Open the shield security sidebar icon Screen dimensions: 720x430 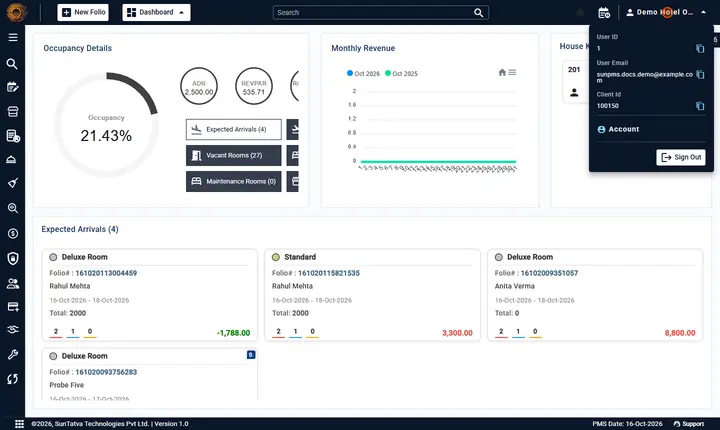point(13,259)
